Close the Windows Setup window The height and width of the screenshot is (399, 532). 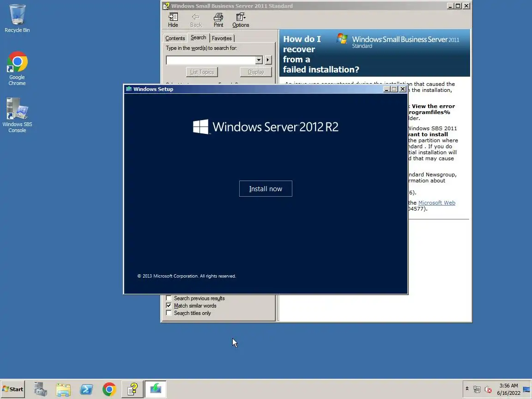click(x=402, y=89)
